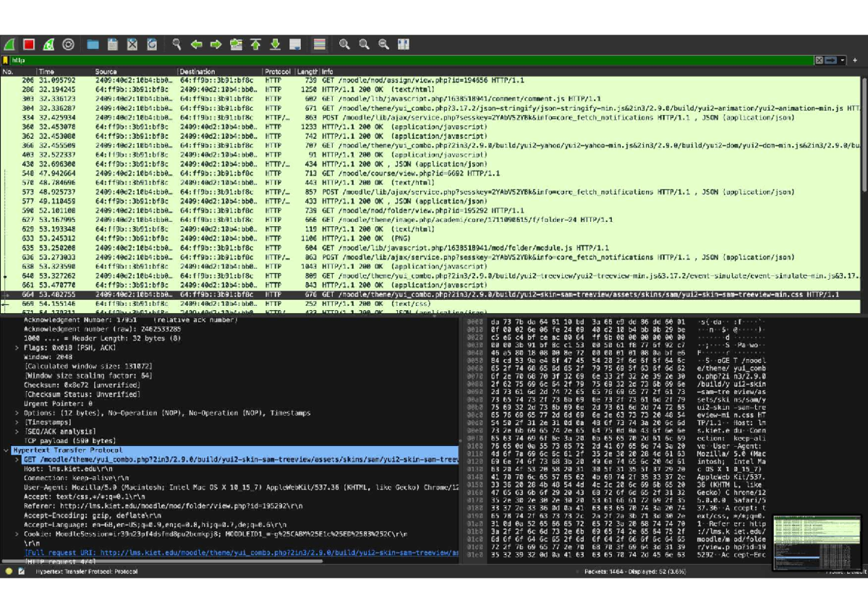Screen dimensions: 868x613
Task: Select packet number 664 in the list
Action: [217, 294]
